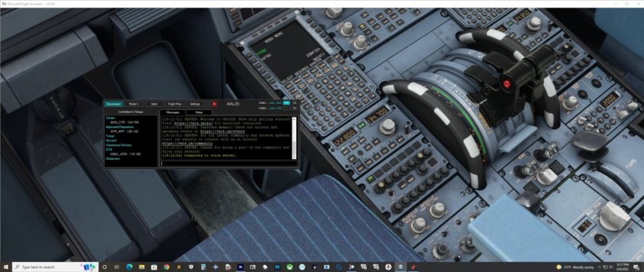644x272 pixels.
Task: Launch Google Chrome from the taskbar
Action: pos(166,267)
